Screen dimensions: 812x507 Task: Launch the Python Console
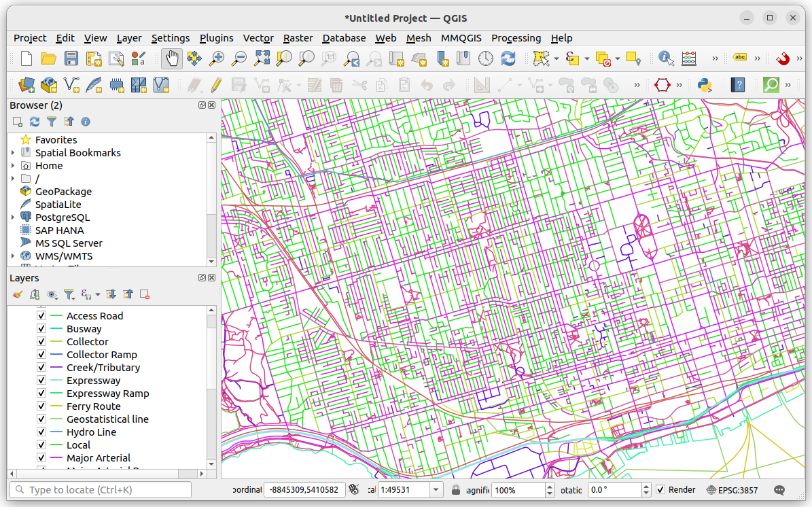703,85
